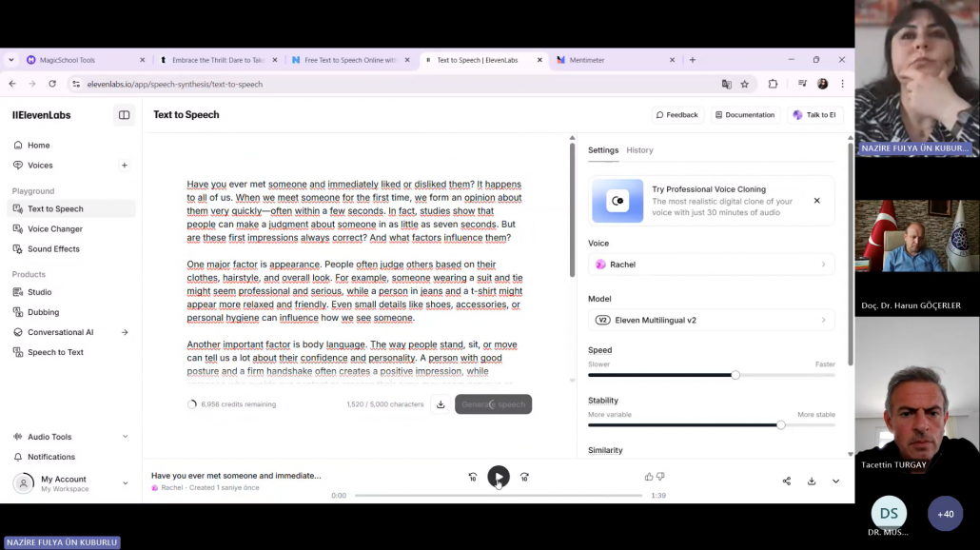The image size is (980, 550).
Task: Click the plus icon next to Voices
Action: (124, 166)
